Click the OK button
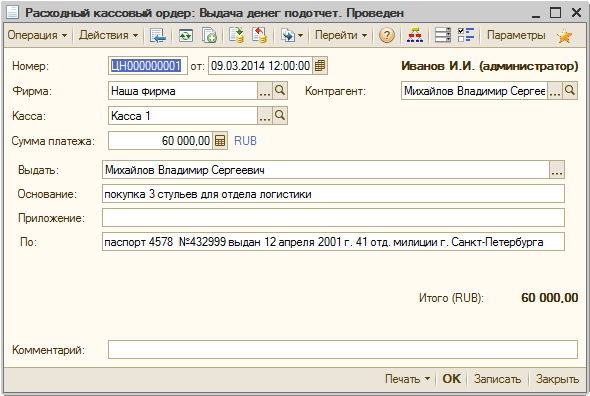 coord(451,379)
